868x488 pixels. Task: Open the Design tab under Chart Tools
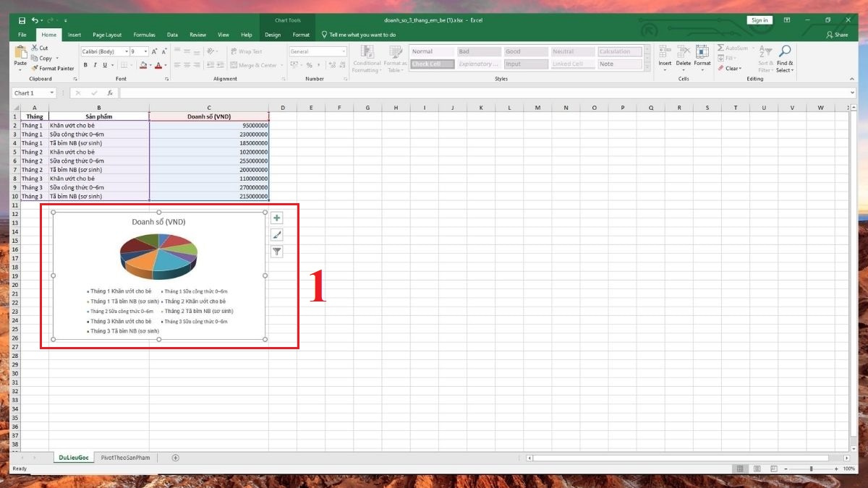click(273, 35)
